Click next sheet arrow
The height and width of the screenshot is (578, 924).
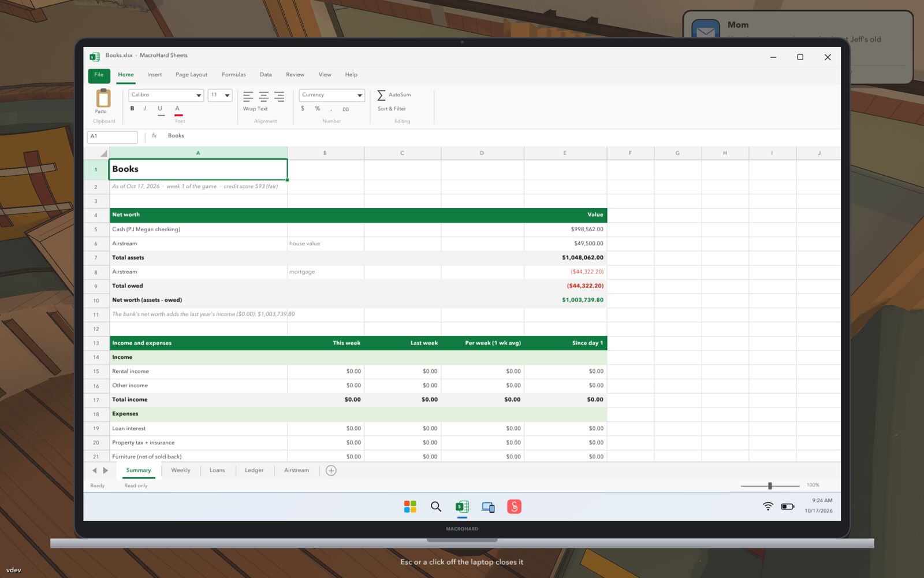(106, 470)
